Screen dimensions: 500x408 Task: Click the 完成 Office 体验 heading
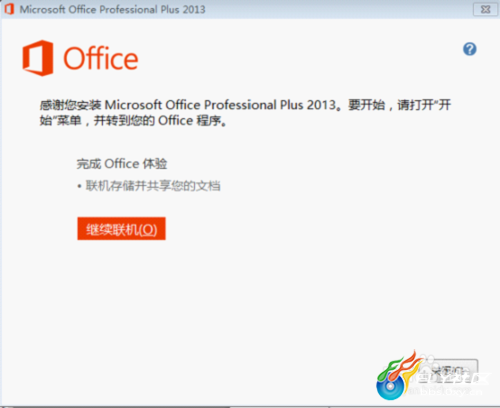122,164
